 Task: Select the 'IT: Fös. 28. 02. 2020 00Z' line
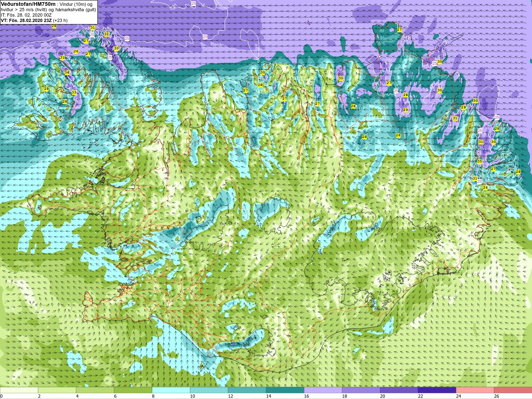[26, 15]
